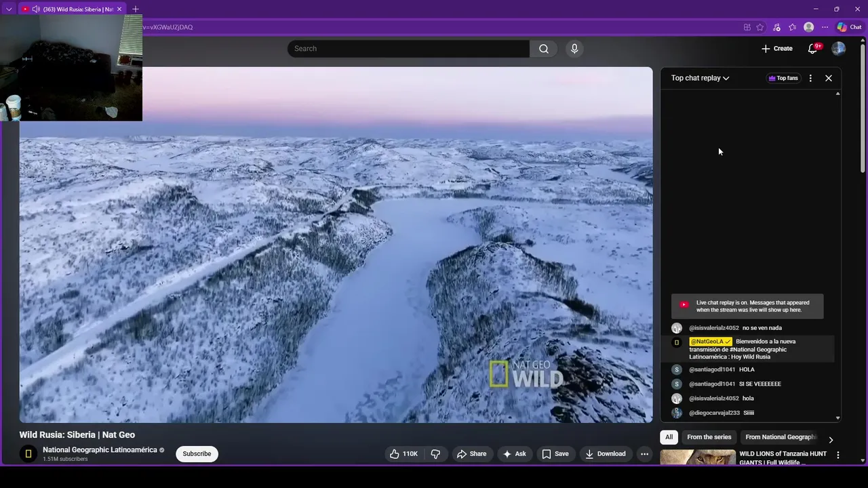
Task: Click chat user @diegocarvajal233
Action: pyautogui.click(x=714, y=413)
